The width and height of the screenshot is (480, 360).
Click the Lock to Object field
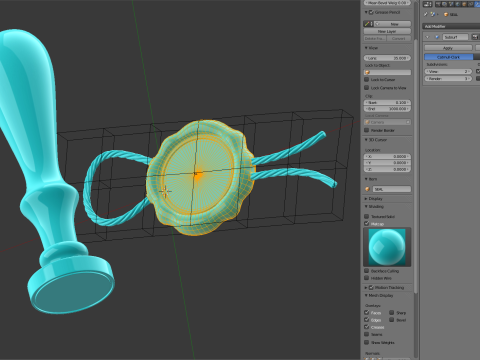coord(387,72)
